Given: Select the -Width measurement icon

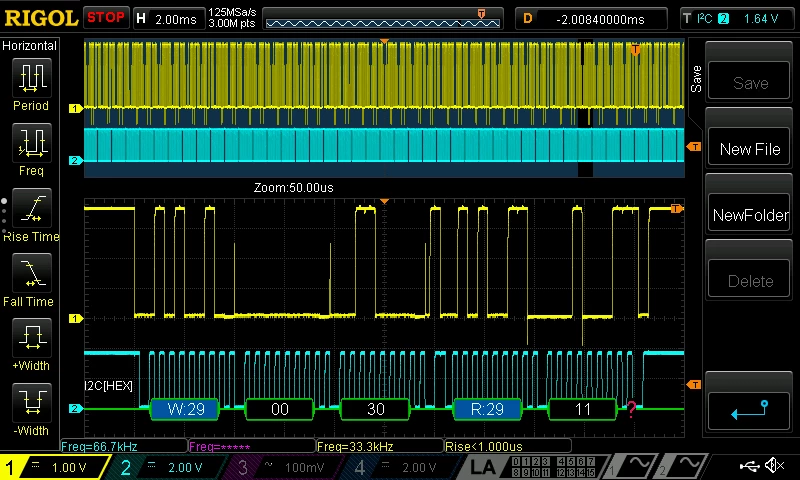Looking at the screenshot, I should pyautogui.click(x=32, y=402).
